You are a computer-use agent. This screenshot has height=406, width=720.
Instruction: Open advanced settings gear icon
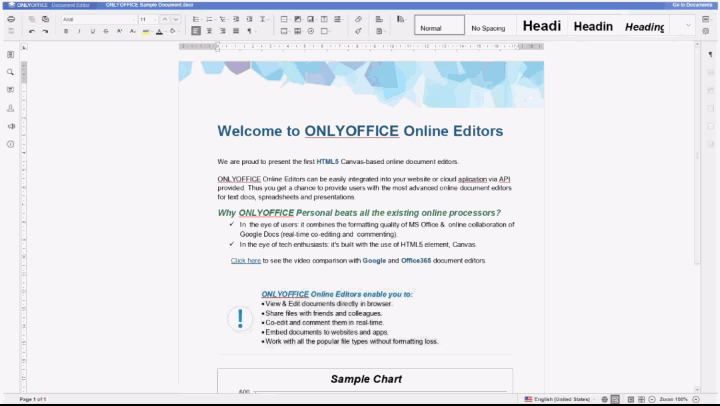coord(705,31)
